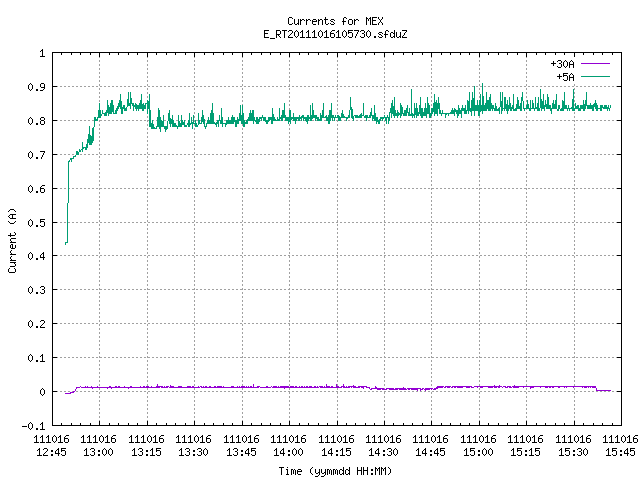The image size is (640, 480).
Task: Click the x-axis time label "13:15"
Action: 146,452
